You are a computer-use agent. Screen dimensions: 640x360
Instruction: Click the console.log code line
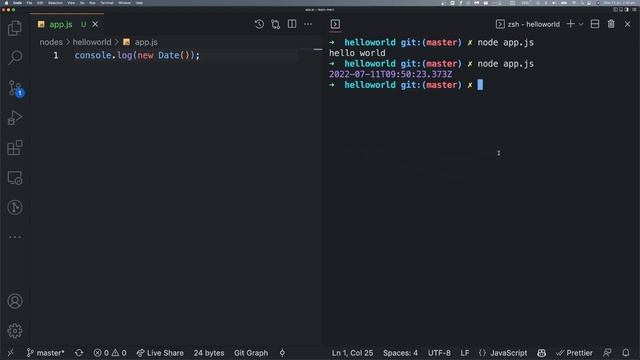point(137,55)
